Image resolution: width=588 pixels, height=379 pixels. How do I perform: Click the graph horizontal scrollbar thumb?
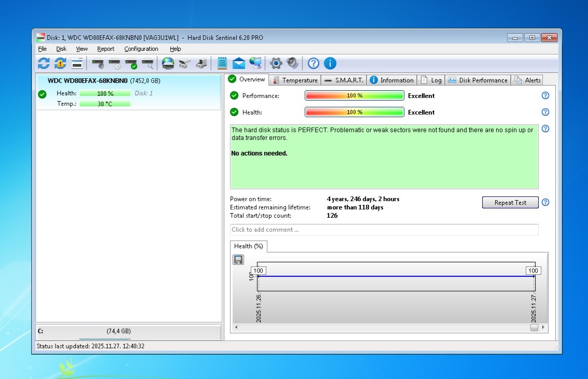click(x=535, y=327)
